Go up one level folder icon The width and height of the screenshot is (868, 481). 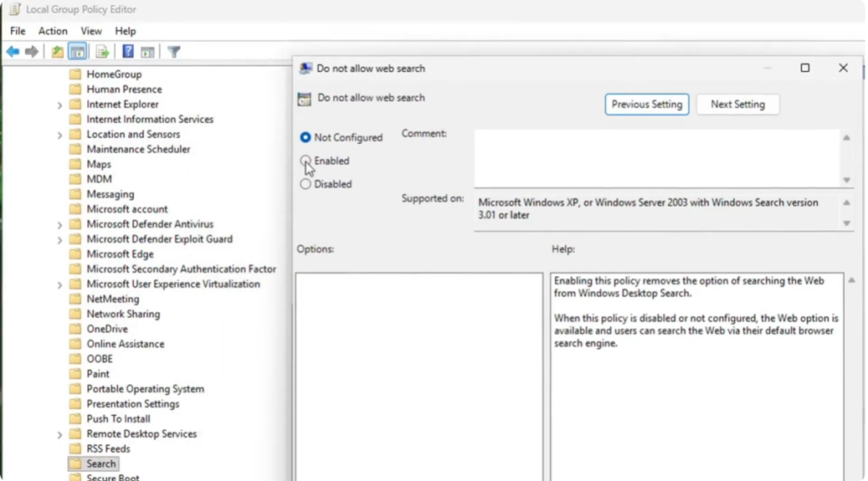57,52
